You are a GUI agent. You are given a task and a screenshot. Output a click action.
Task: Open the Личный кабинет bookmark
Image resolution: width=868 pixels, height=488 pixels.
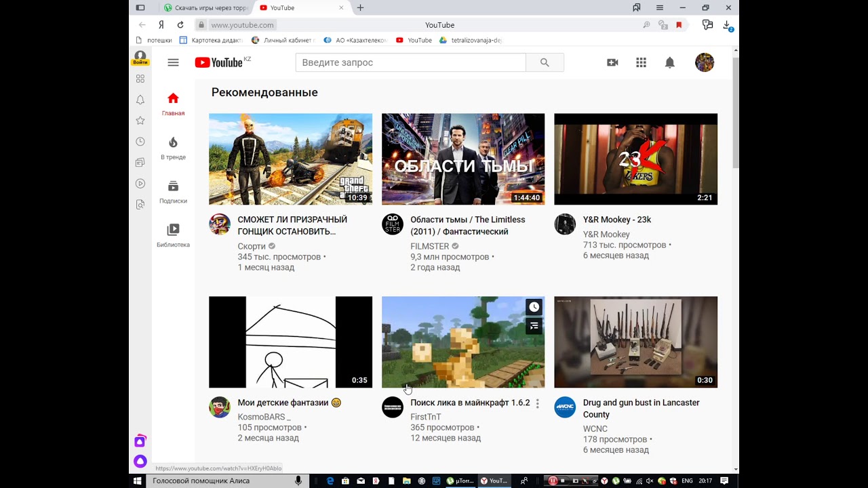tap(283, 40)
